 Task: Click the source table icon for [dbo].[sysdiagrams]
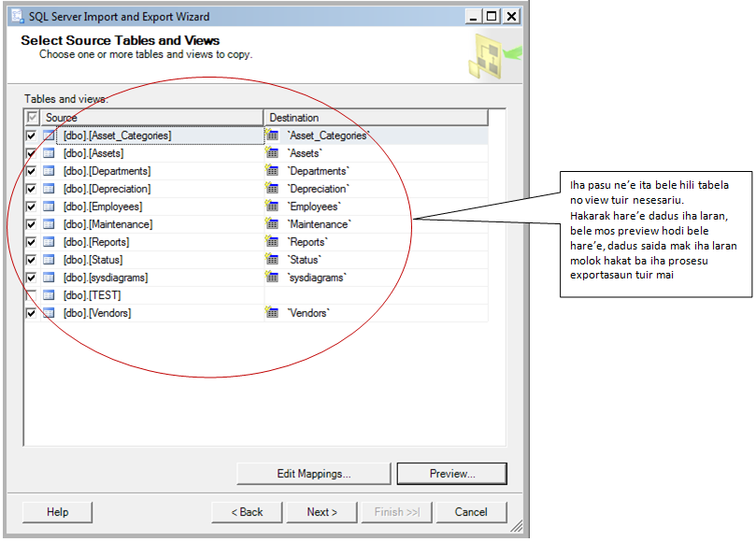(49, 278)
